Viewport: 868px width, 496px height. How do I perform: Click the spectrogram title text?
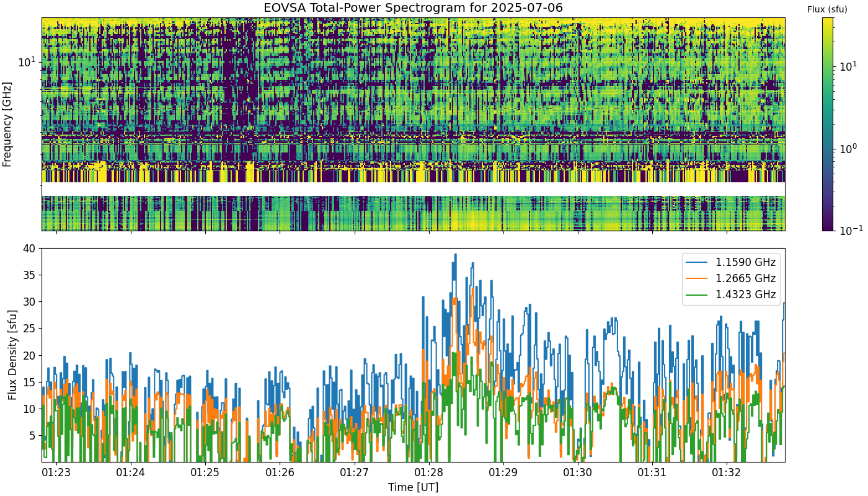pos(413,8)
